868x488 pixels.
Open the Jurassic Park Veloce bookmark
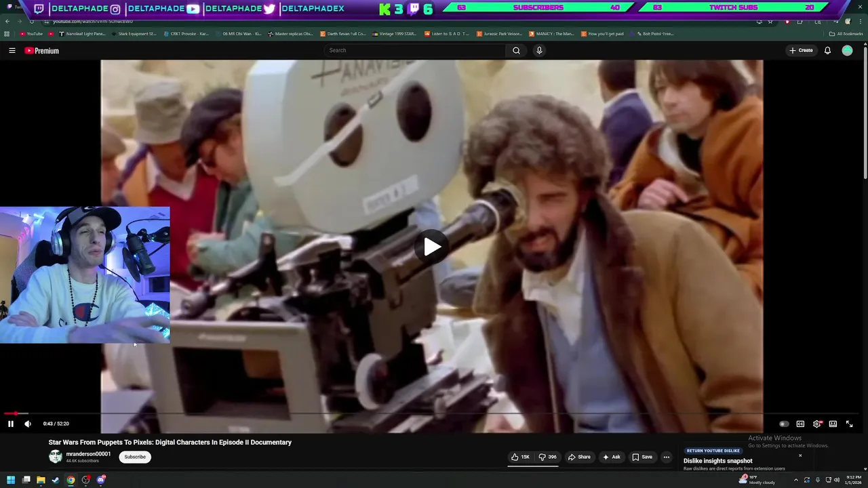(x=500, y=34)
